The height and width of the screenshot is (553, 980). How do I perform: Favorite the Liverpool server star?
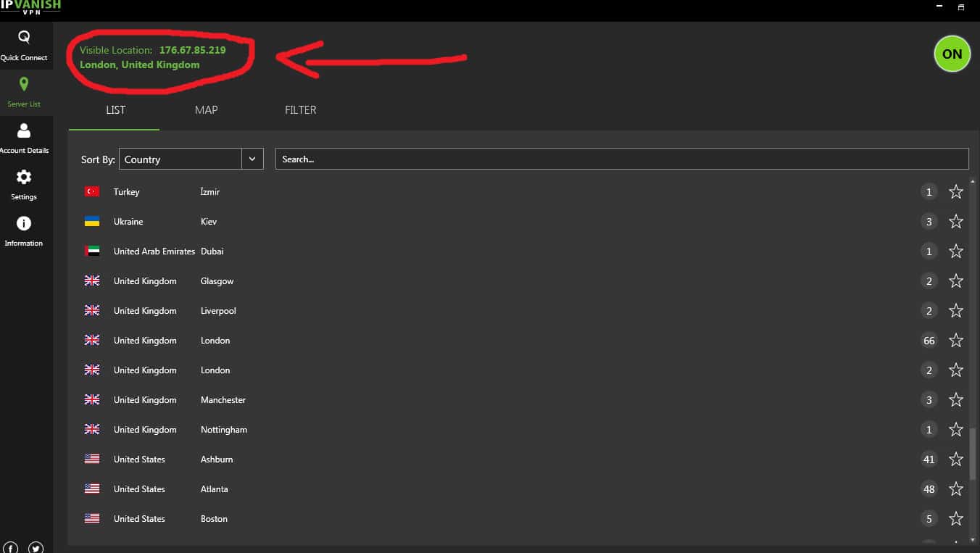(956, 311)
